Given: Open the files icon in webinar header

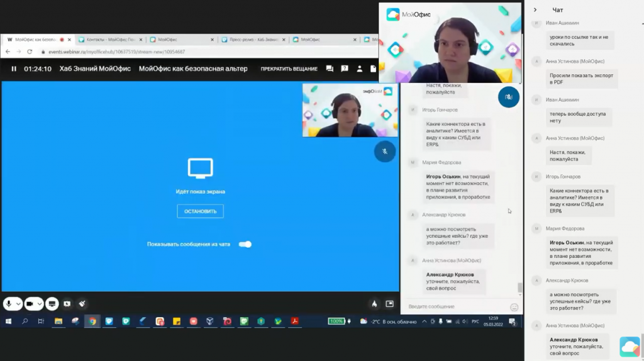Looking at the screenshot, I should (x=373, y=69).
